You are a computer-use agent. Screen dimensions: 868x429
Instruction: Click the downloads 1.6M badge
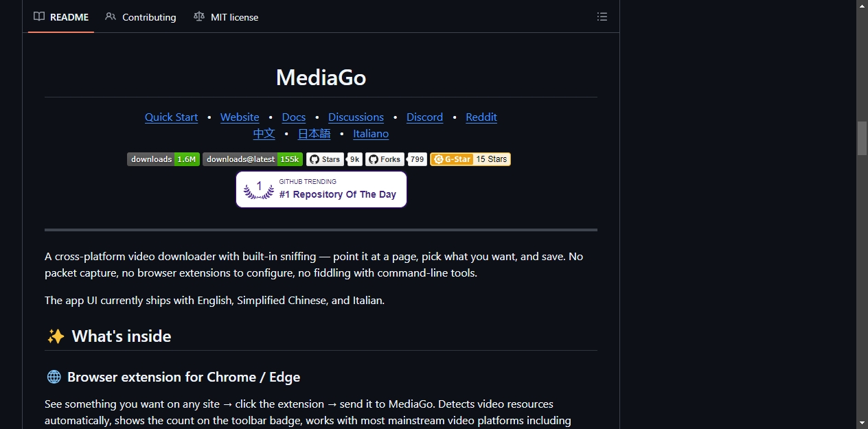pos(163,159)
